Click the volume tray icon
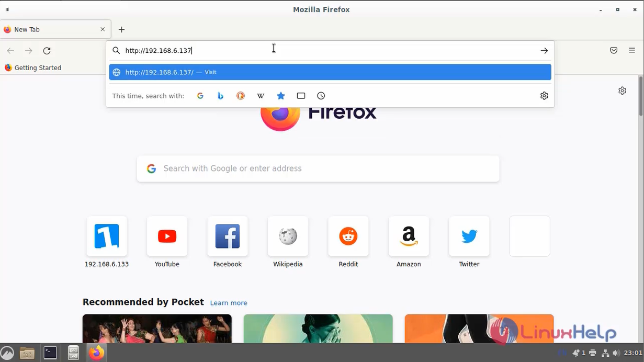644x362 pixels. click(616, 353)
